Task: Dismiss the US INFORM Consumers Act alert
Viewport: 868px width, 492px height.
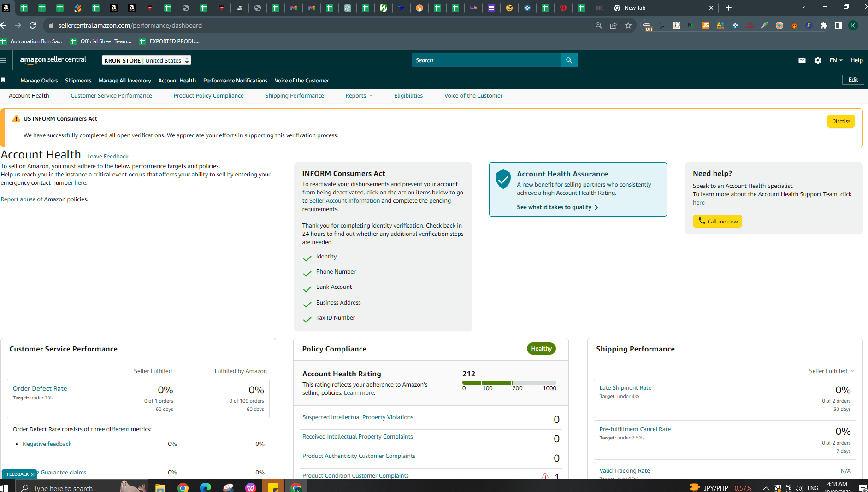Action: (841, 121)
